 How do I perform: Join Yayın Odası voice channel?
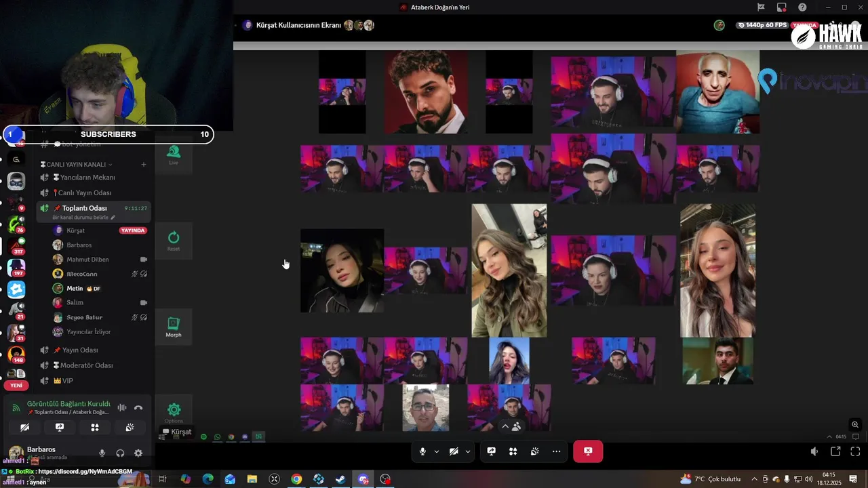click(x=94, y=350)
